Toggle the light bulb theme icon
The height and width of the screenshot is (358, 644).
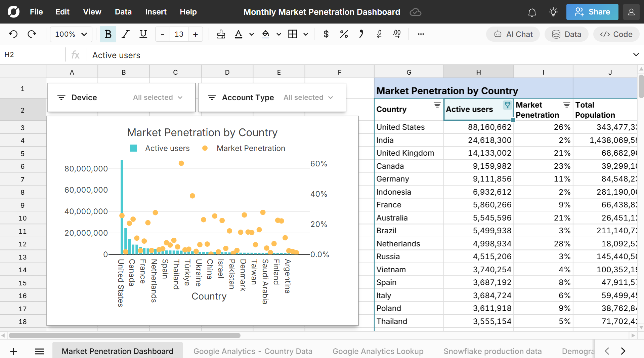click(553, 12)
